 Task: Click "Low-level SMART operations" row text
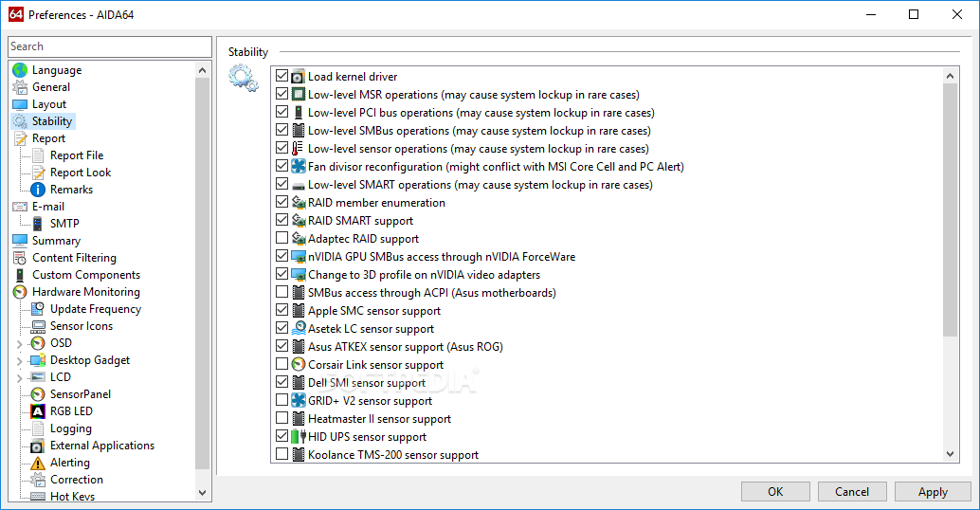tap(480, 185)
